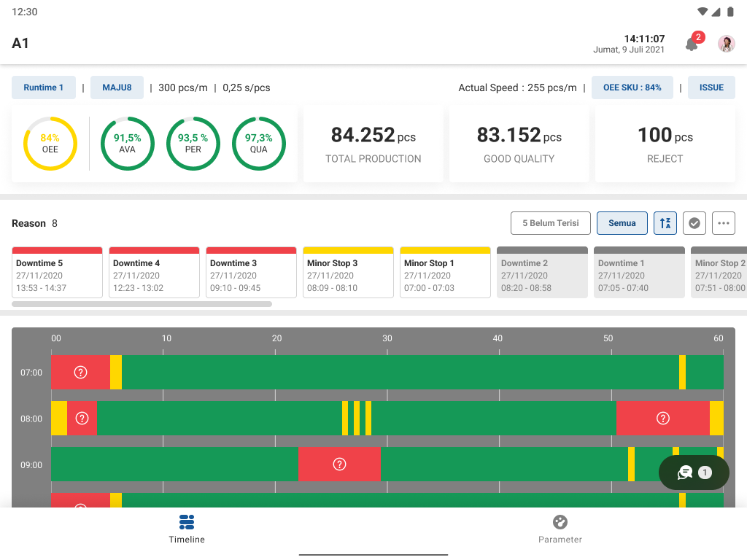Open the user profile avatar
Screen dimensions: 747x560
pos(726,44)
